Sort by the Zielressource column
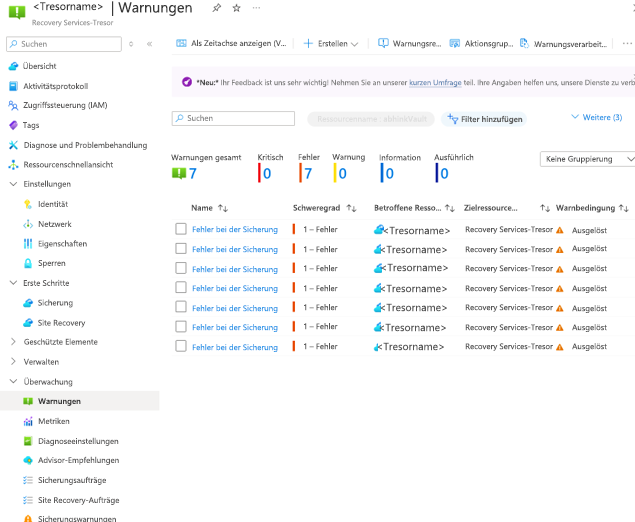The height and width of the screenshot is (522, 635). [x=507, y=208]
